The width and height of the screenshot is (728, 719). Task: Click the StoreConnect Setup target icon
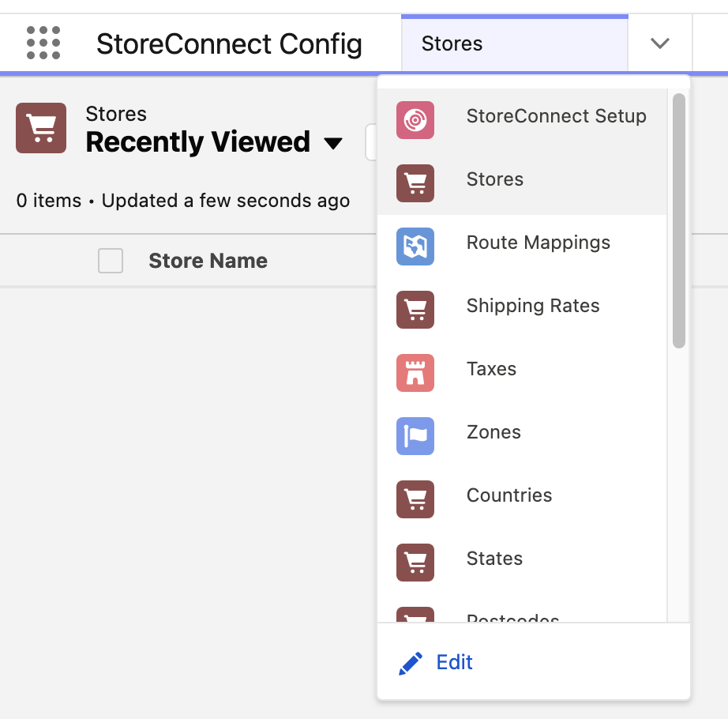(415, 120)
